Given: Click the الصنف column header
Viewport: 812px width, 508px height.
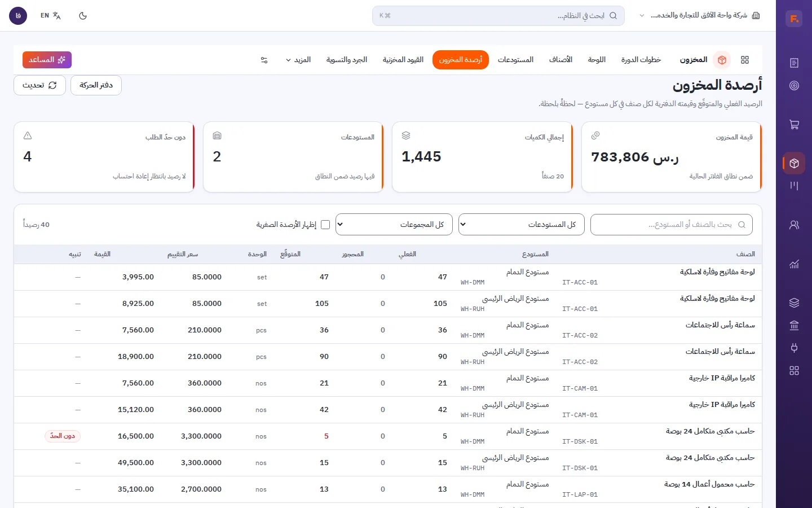Looking at the screenshot, I should (745, 255).
